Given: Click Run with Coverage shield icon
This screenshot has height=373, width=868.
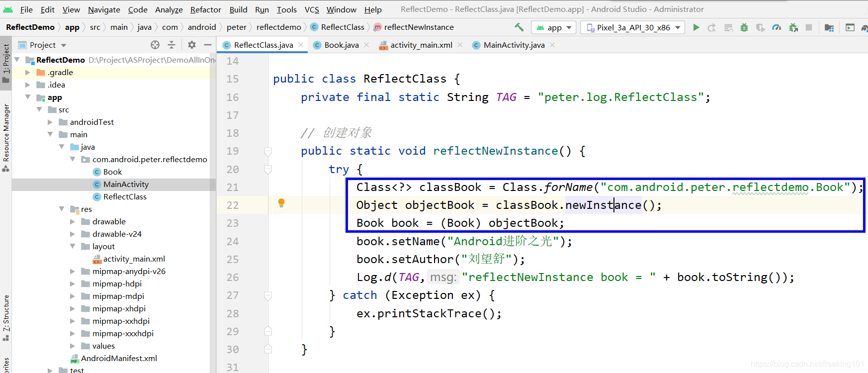Looking at the screenshot, I should 760,27.
